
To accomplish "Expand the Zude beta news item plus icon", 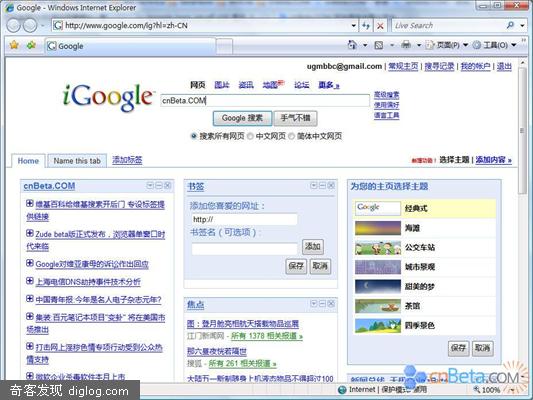I will [x=30, y=233].
